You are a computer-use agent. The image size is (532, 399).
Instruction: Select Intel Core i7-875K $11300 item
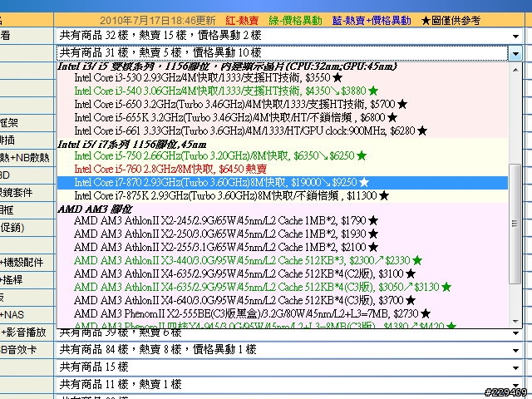(283, 196)
